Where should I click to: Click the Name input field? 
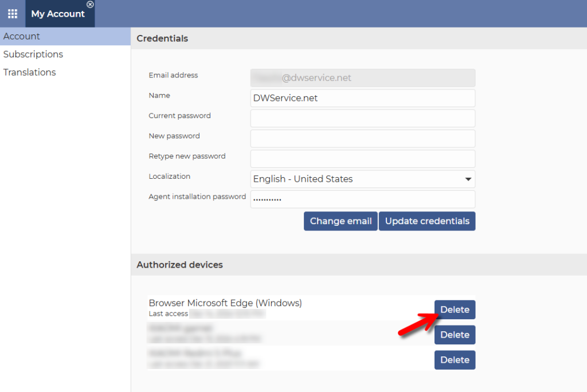point(363,98)
